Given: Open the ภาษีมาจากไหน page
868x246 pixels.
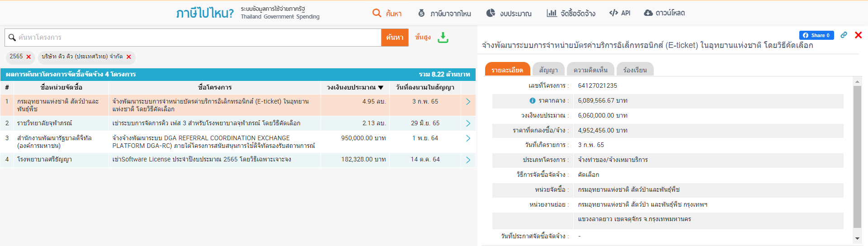Looking at the screenshot, I should [444, 13].
